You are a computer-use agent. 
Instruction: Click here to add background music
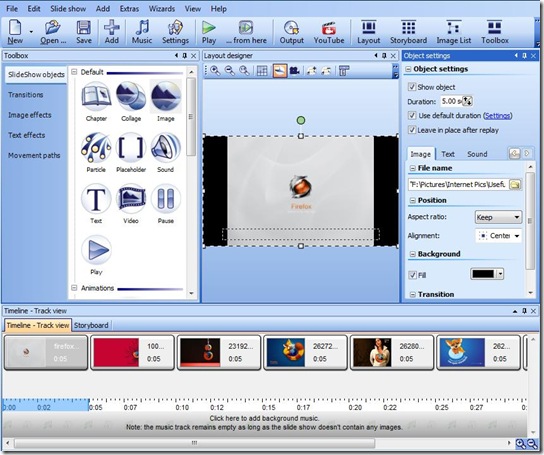pyautogui.click(x=264, y=418)
